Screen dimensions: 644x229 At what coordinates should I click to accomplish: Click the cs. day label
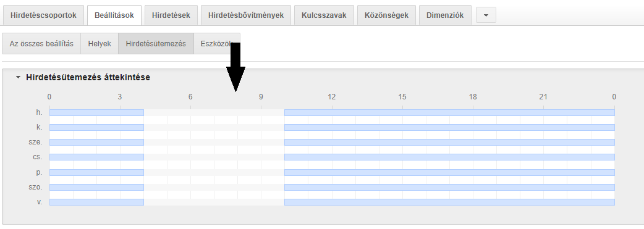pyautogui.click(x=38, y=157)
